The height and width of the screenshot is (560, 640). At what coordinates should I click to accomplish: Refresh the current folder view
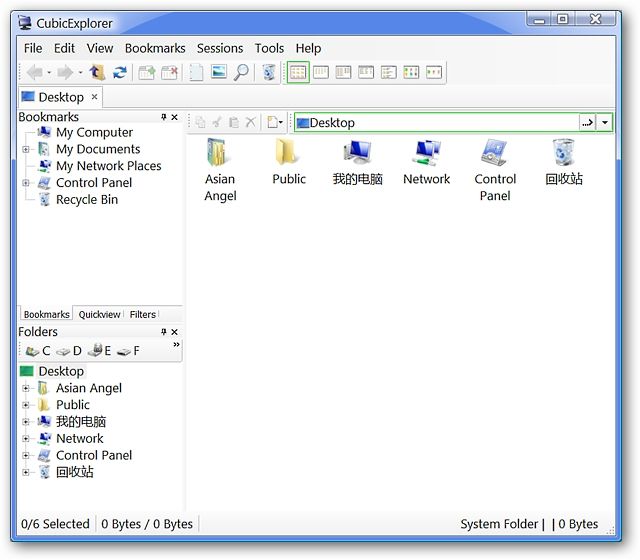point(120,73)
